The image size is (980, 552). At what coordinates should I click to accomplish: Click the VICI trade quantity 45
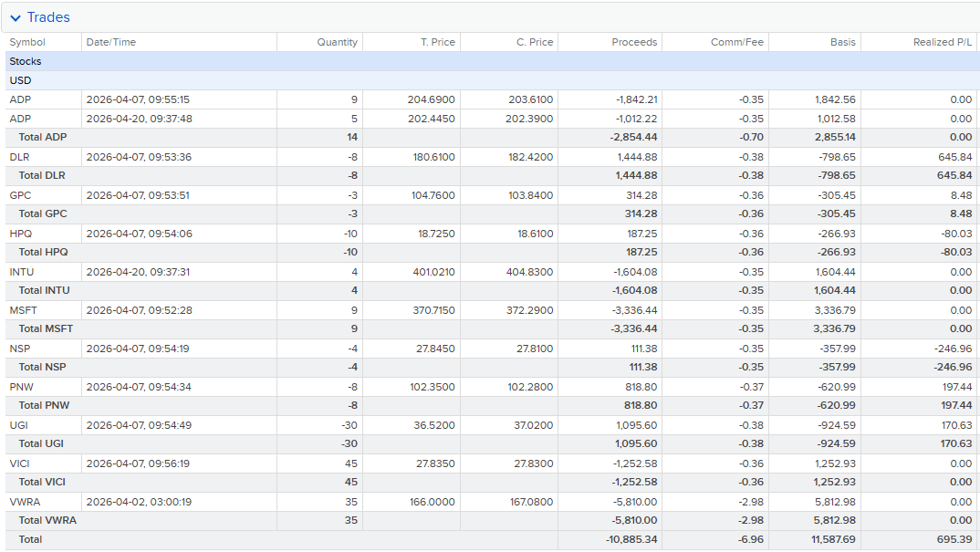tap(351, 463)
